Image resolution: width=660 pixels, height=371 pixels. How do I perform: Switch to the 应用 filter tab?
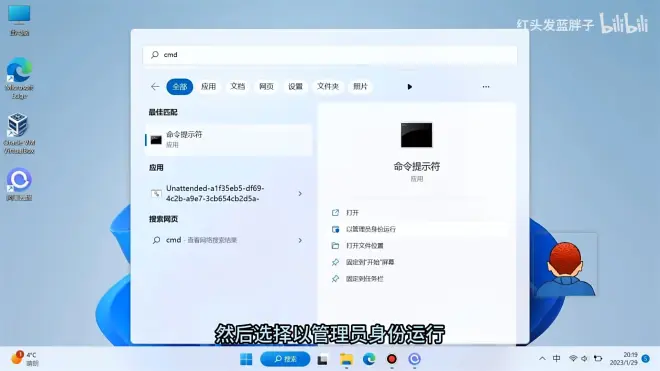coord(208,87)
